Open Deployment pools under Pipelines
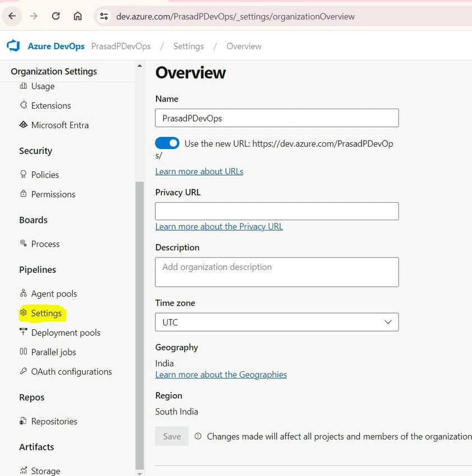The height and width of the screenshot is (476, 472). (66, 333)
